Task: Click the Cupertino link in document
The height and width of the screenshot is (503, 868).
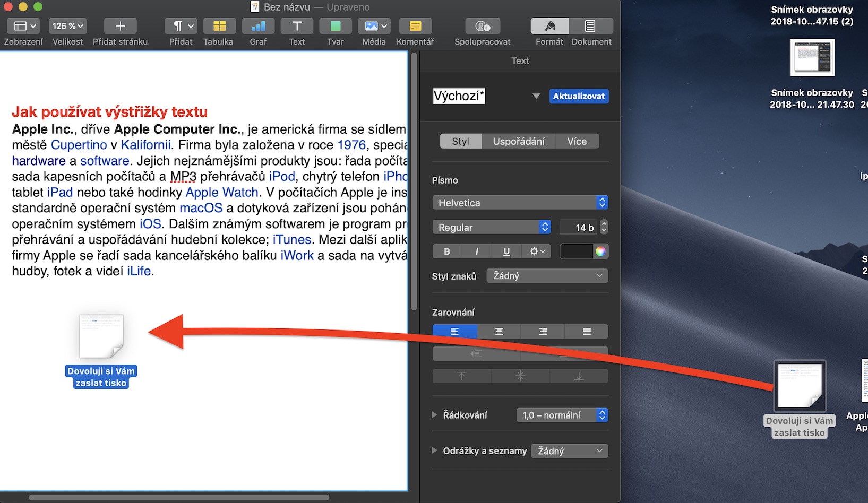Action: pos(79,145)
